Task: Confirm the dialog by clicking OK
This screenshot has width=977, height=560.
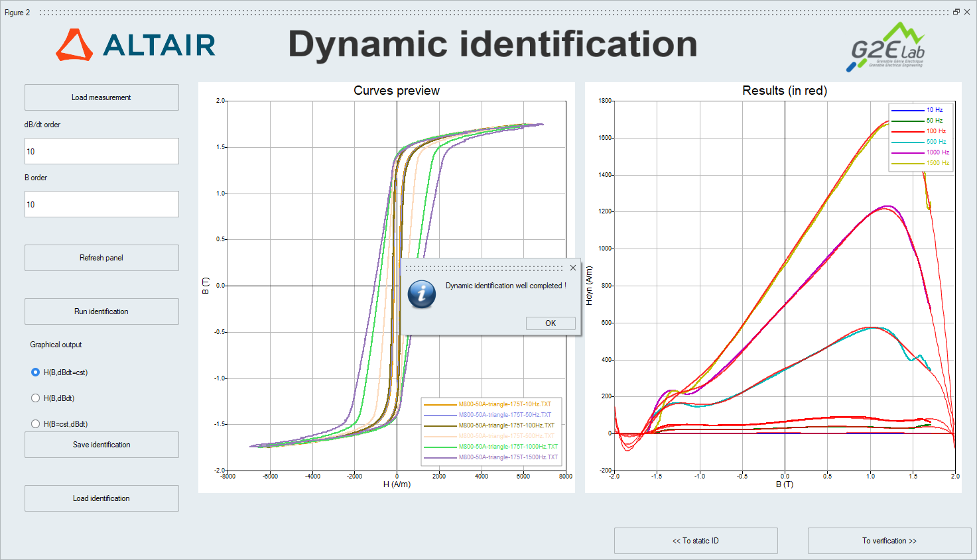Action: coord(551,323)
